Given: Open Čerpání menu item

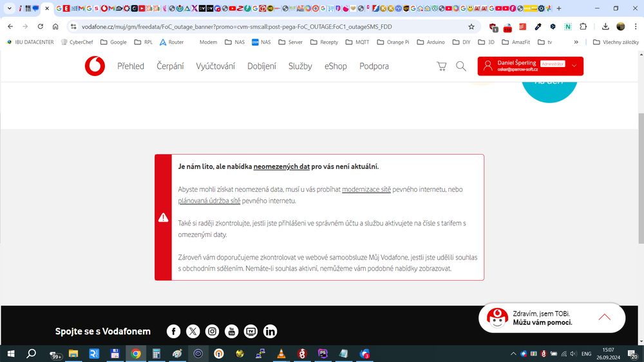Looking at the screenshot, I should 170,66.
